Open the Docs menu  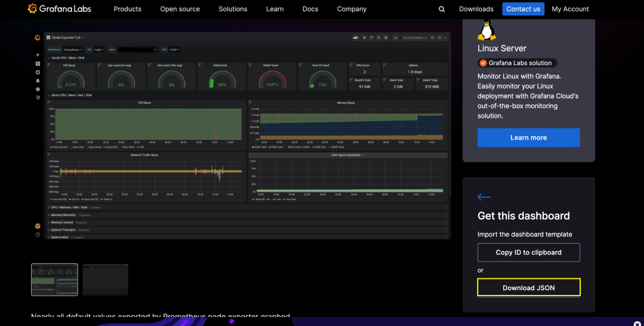click(x=310, y=9)
